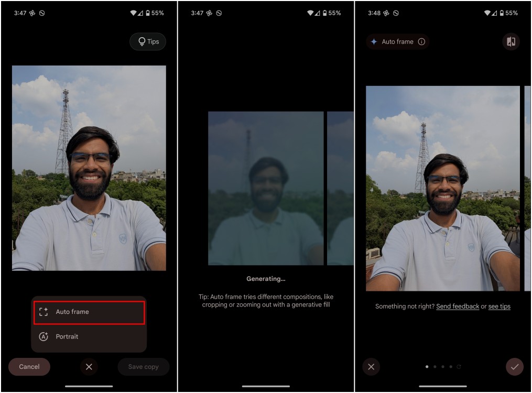Open the see tips link
The height and width of the screenshot is (393, 532).
499,307
